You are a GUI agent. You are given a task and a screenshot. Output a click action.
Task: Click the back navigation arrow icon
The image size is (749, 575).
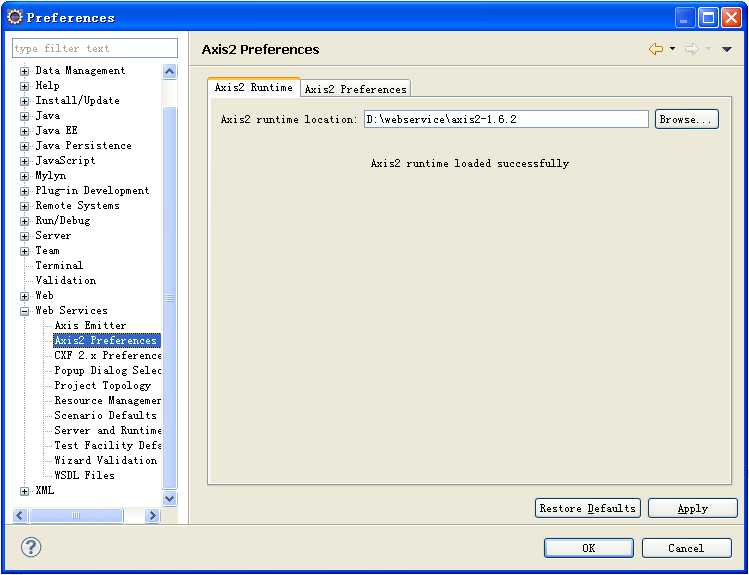[x=656, y=49]
